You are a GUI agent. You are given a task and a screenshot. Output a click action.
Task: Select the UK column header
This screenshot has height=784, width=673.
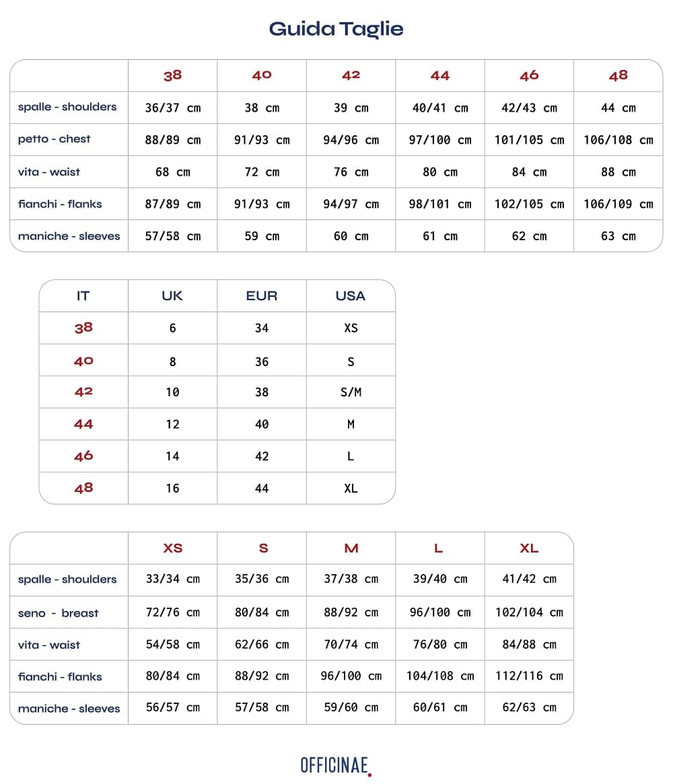[172, 296]
